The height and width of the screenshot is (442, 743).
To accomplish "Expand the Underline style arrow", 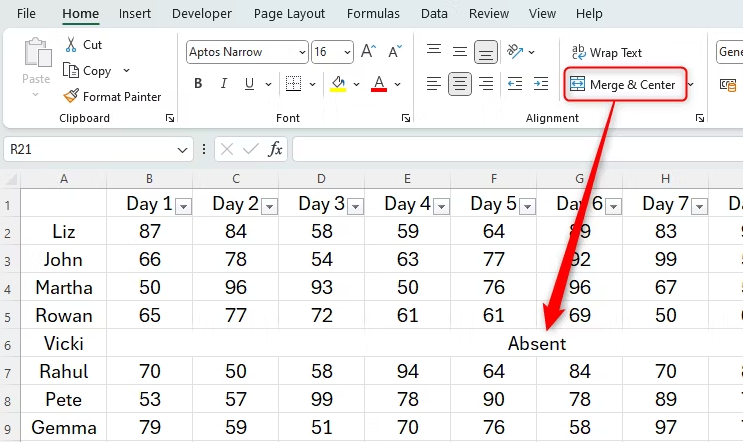I will coord(268,84).
